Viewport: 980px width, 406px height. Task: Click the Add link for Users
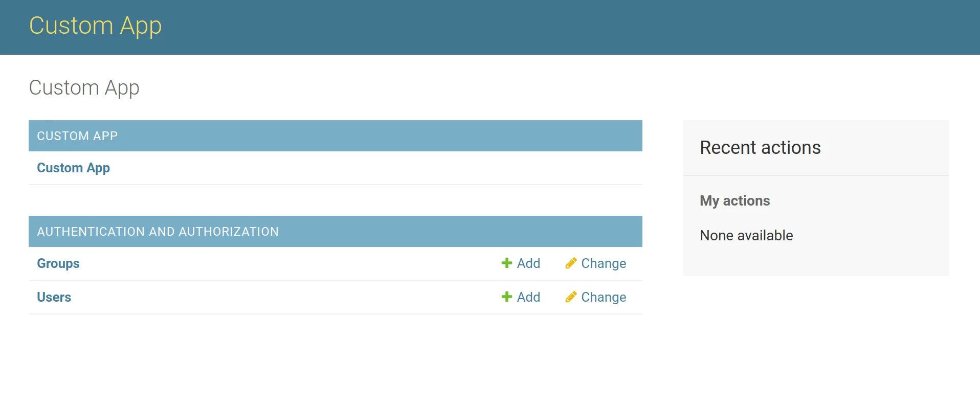pos(528,297)
